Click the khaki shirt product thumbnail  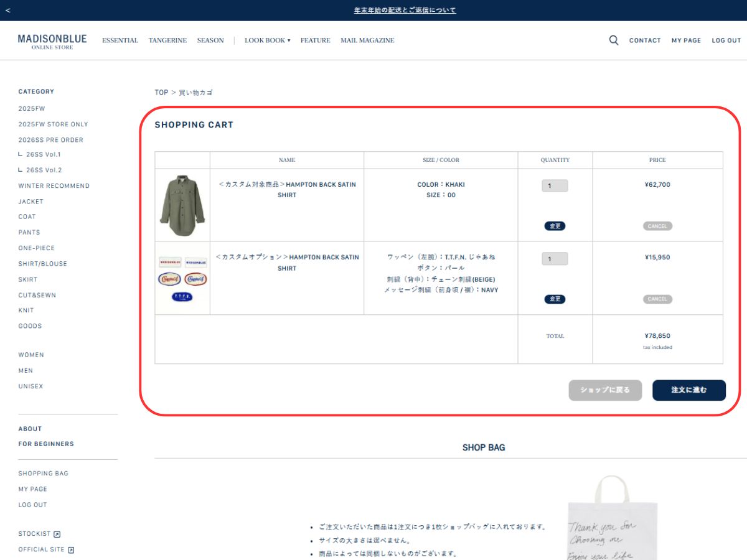(182, 205)
